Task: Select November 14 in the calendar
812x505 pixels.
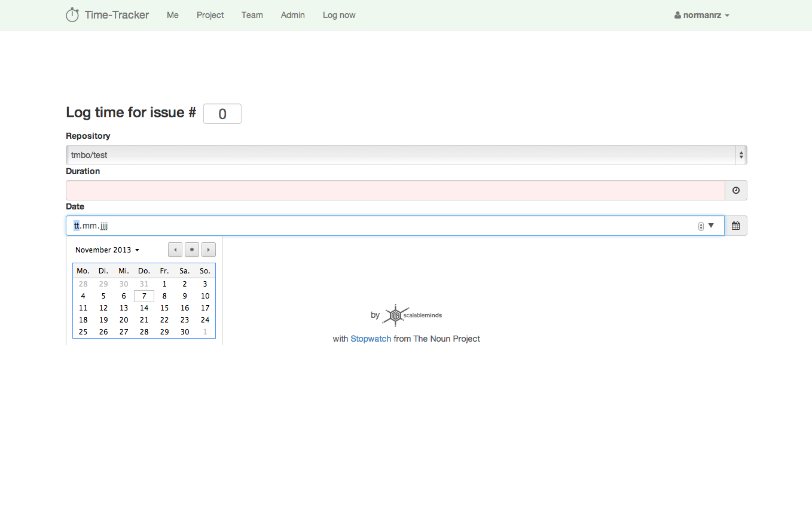Action: (x=144, y=308)
